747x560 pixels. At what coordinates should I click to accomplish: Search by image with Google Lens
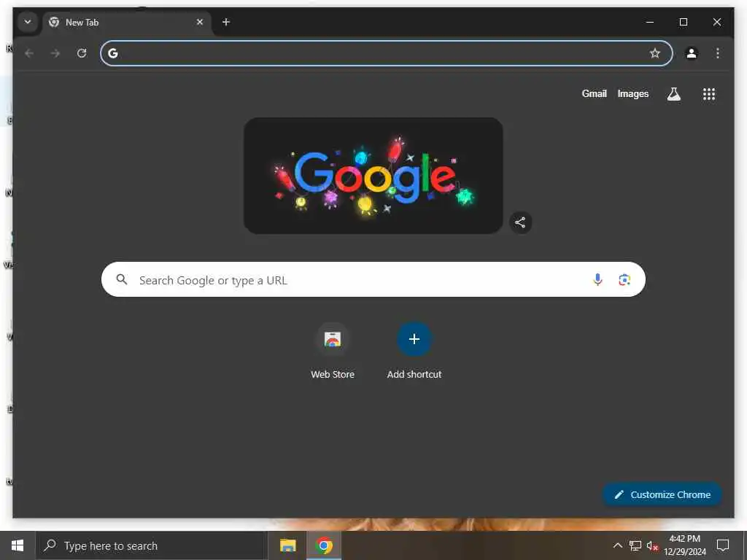click(x=624, y=279)
